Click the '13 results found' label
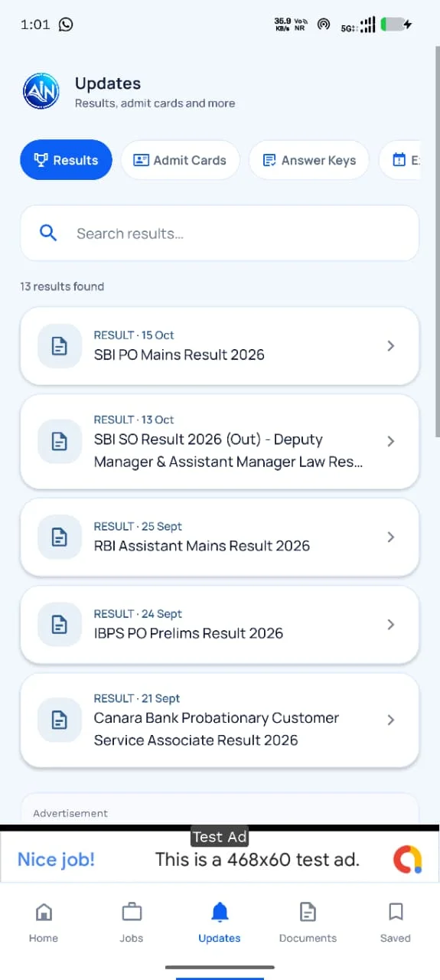Image resolution: width=440 pixels, height=980 pixels. (62, 286)
